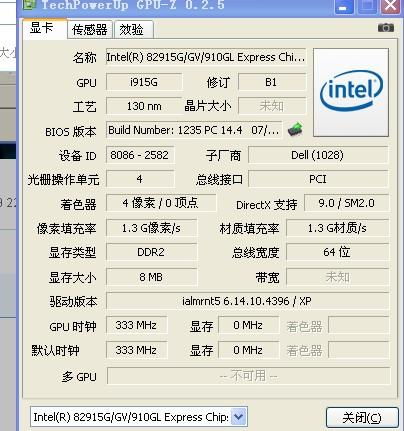Click 显存 0 MHz field in GPU 时钟 row
The image size is (404, 431).
pos(249,325)
